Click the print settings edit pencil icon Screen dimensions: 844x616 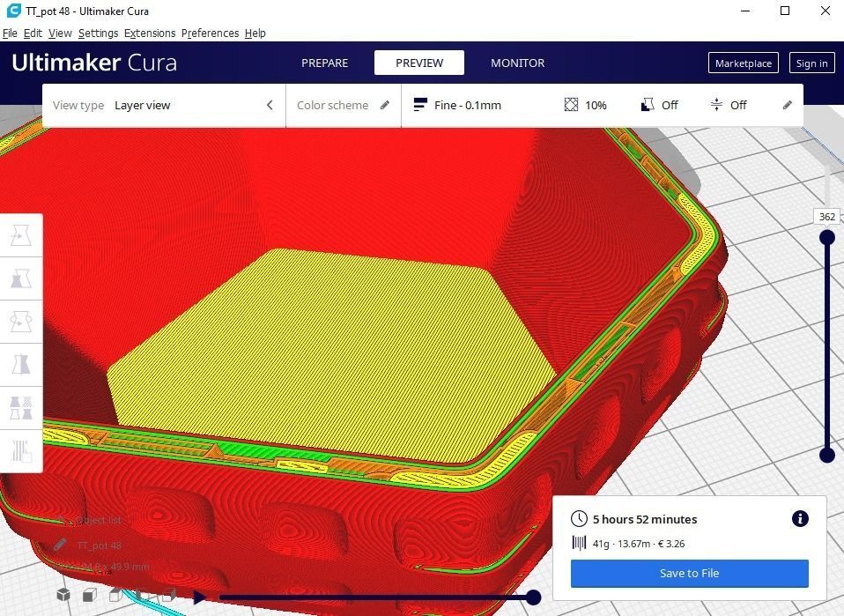tap(787, 105)
